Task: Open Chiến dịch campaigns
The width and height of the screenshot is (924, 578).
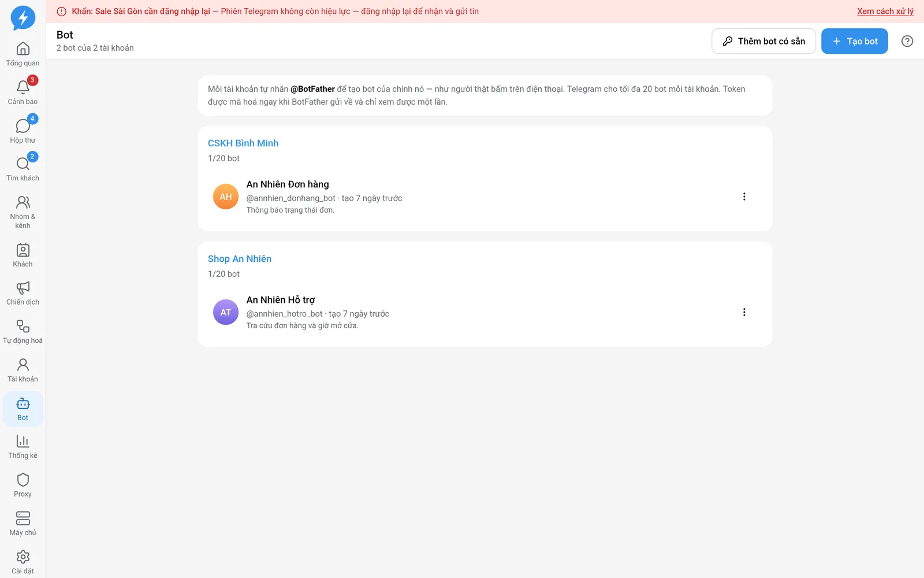Action: (x=23, y=294)
